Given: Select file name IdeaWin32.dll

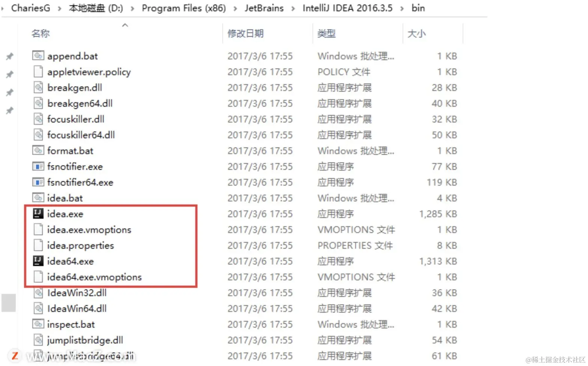Looking at the screenshot, I should (77, 293).
